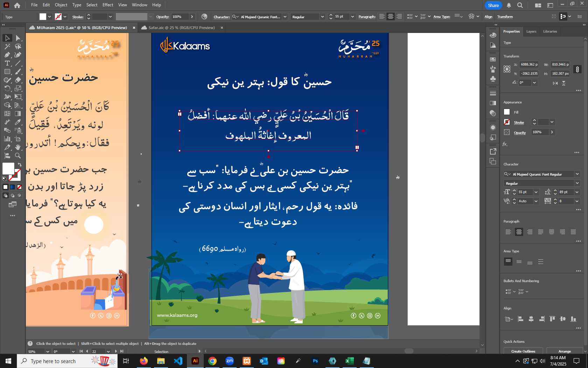Pick the Magic Wand tool
Viewport: 588px width, 368px height.
click(x=7, y=46)
